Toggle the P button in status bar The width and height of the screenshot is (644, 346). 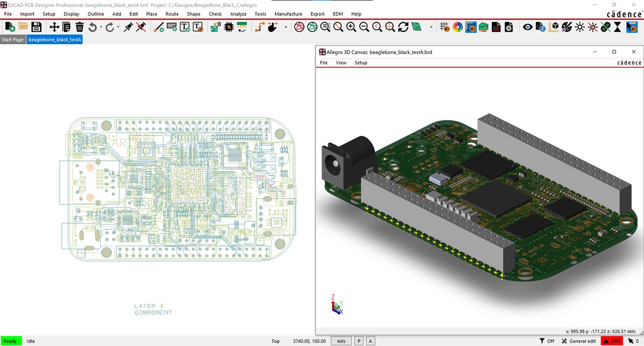coord(359,341)
